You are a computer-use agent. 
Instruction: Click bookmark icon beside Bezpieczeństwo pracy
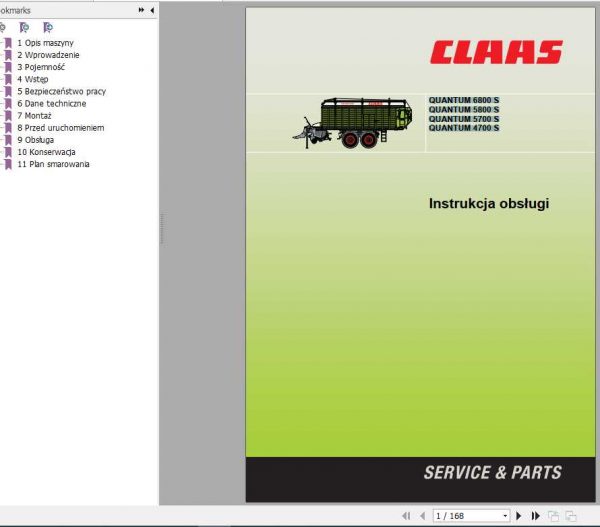tap(8, 91)
